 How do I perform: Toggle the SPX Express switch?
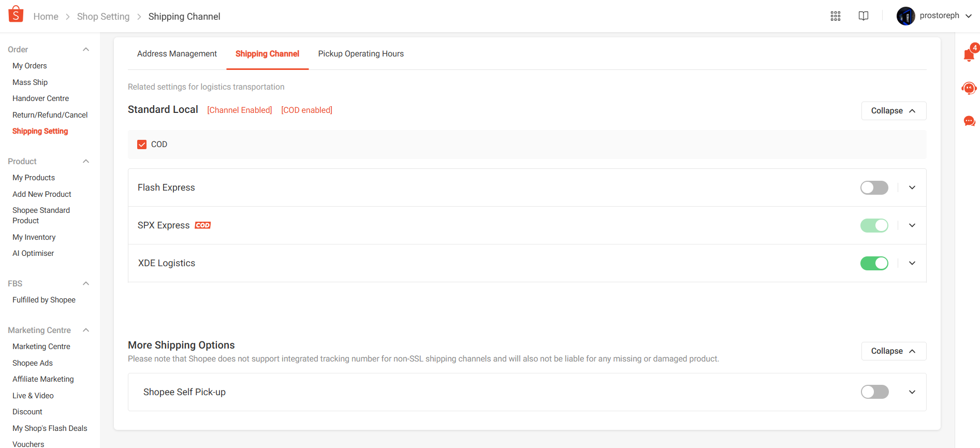click(x=874, y=225)
